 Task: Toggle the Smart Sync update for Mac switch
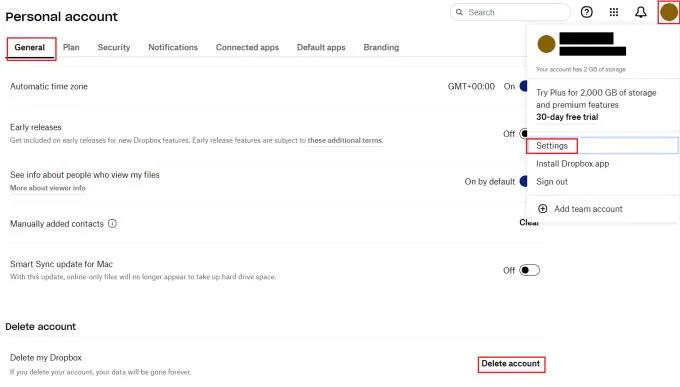tap(530, 270)
